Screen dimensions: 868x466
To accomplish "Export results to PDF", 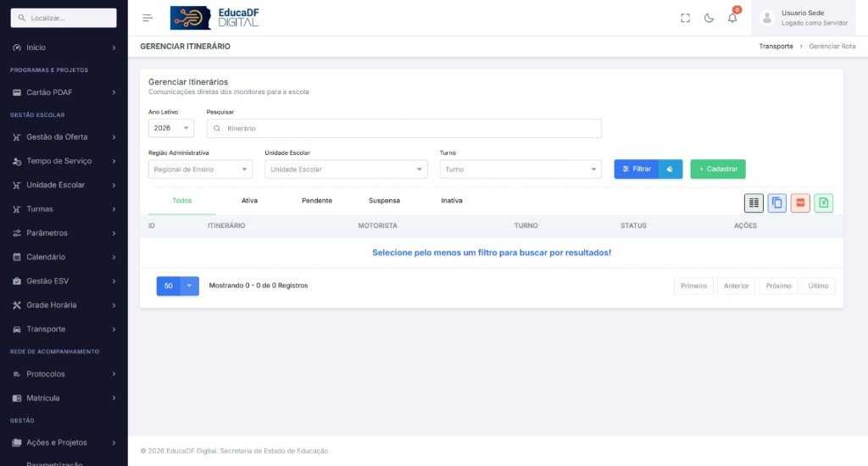I will (800, 203).
